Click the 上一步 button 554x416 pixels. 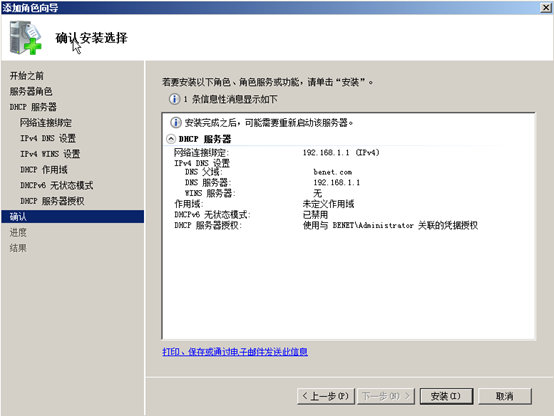coord(326,396)
